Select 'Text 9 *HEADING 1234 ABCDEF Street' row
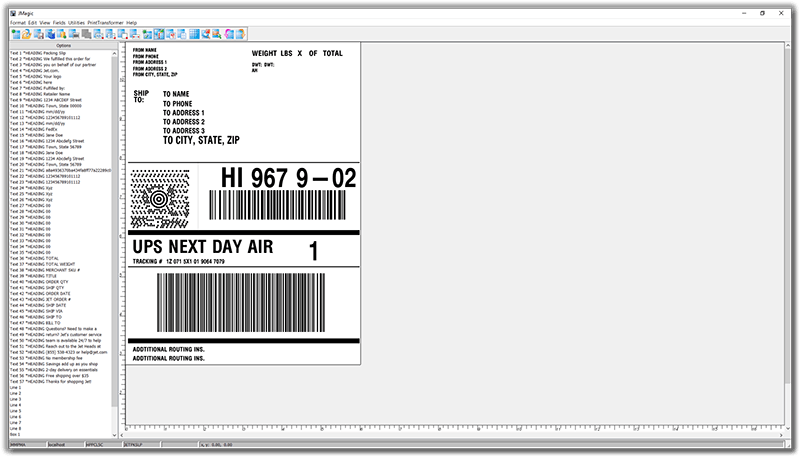 click(x=60, y=100)
